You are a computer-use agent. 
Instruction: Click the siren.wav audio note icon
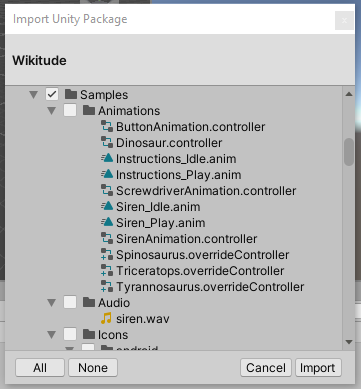pos(106,319)
